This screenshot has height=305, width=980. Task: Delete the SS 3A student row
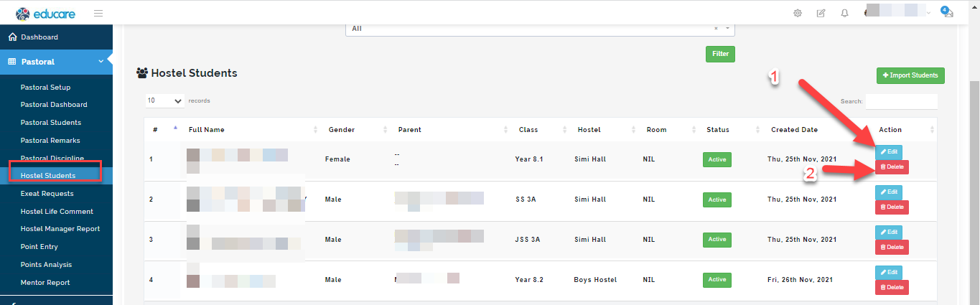[x=892, y=207]
